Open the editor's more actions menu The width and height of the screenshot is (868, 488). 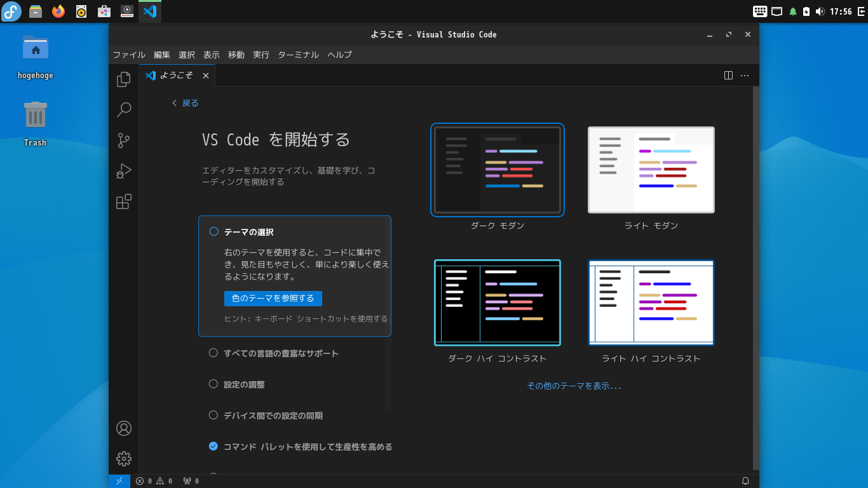pyautogui.click(x=745, y=75)
